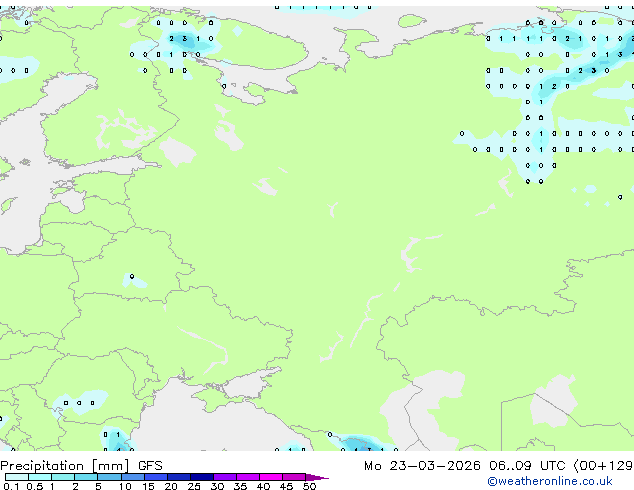Viewport: 634px width, 490px height.
Task: Select the legend swatch between 40 and 45
Action: click(271, 477)
